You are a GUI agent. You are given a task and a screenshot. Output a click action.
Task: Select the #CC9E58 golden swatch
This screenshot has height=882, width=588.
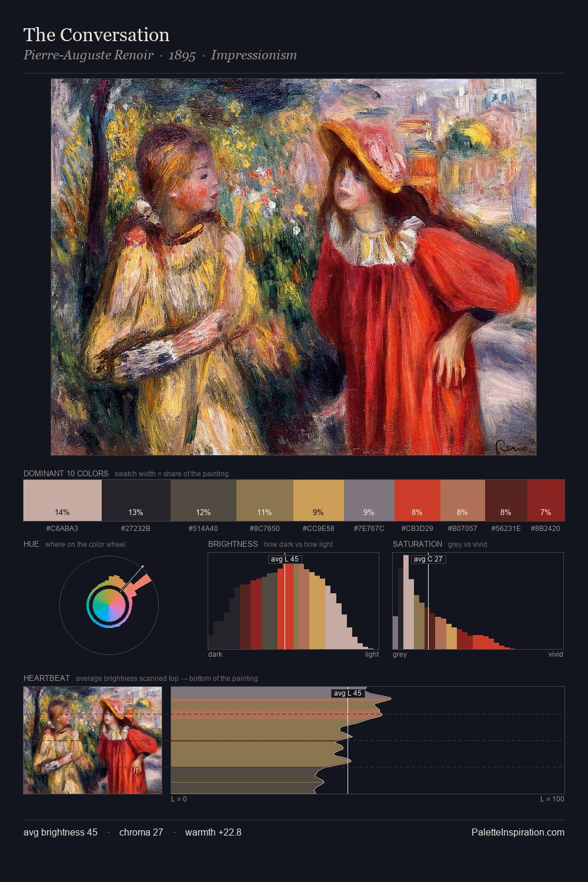(x=318, y=500)
